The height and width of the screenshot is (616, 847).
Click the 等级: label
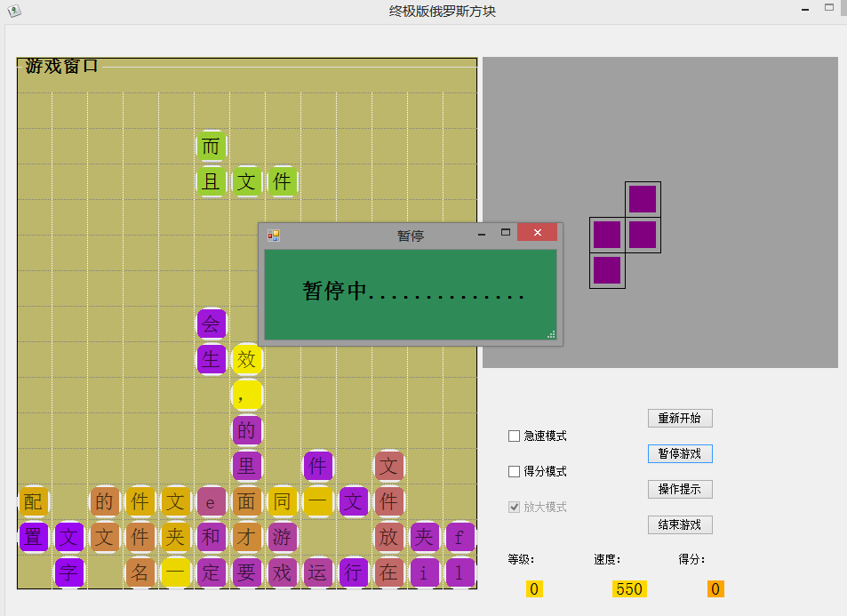(521, 560)
